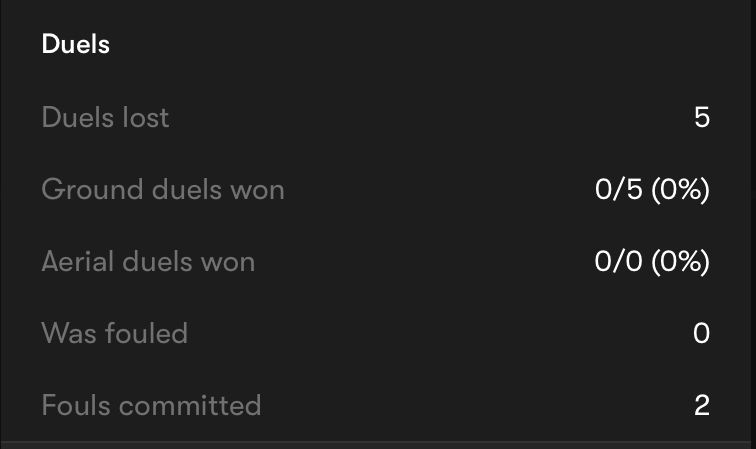
Task: Click the word "Aerial" in Aerial duels won
Action: pos(78,261)
